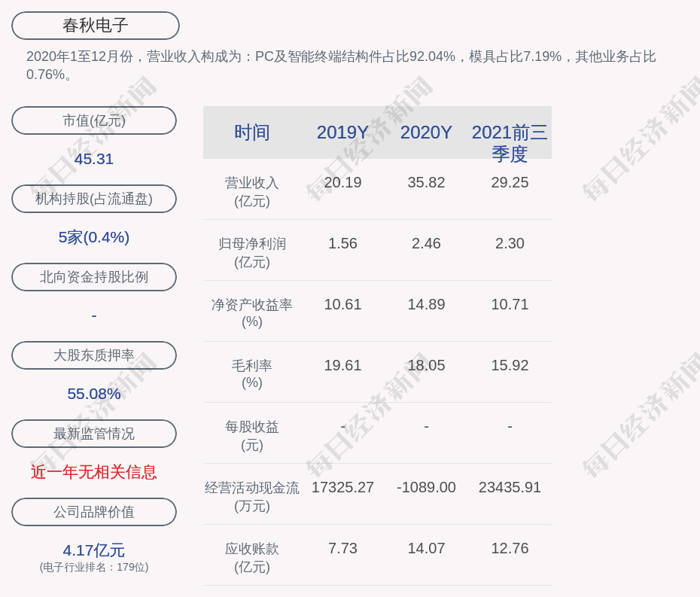The image size is (700, 597).
Task: Select the 北向资金持股比例 label pill
Action: tap(94, 277)
